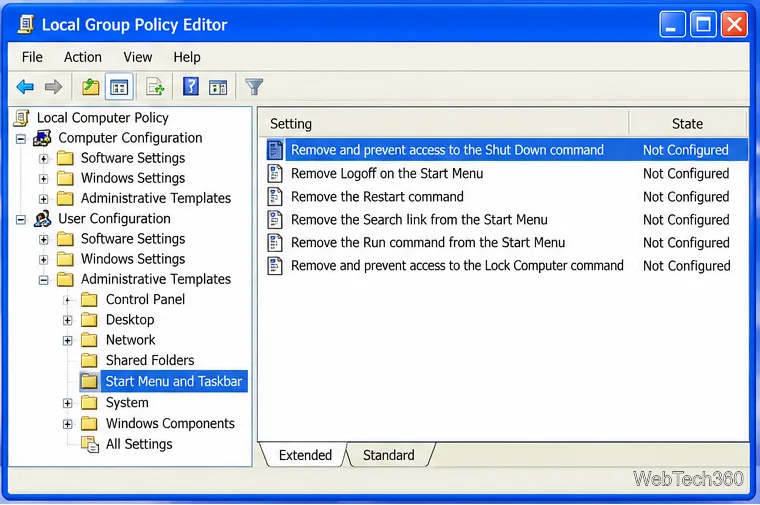Open Help via the question mark icon

click(x=190, y=87)
